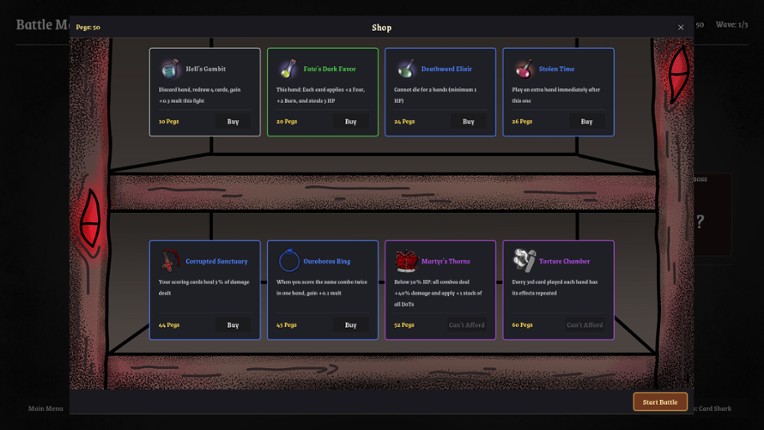Select the Deathward Elixir title

pos(447,69)
